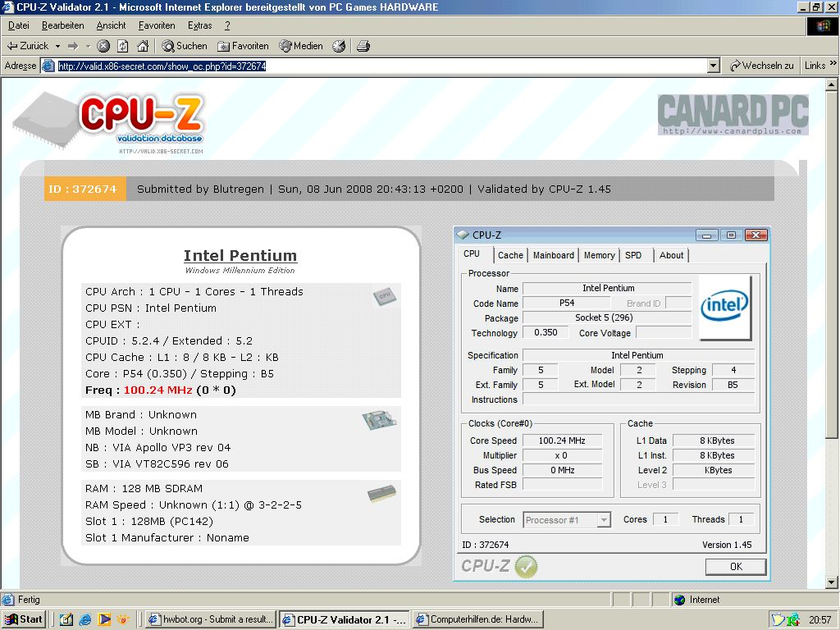The width and height of the screenshot is (840, 630).
Task: Print the page with the printer icon
Action: 363,46
